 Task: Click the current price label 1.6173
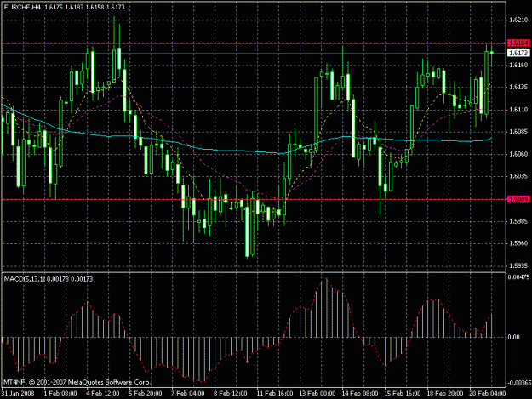coord(518,53)
